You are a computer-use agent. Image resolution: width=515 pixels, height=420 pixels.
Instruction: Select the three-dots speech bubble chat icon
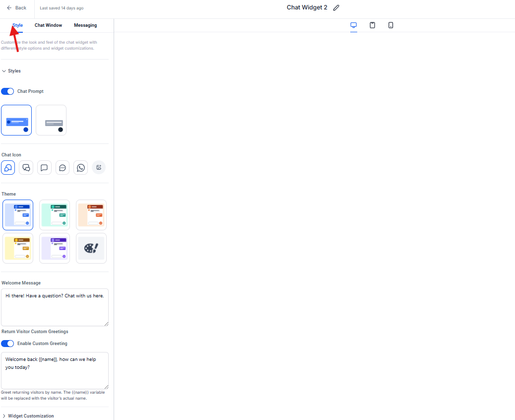[x=63, y=168]
